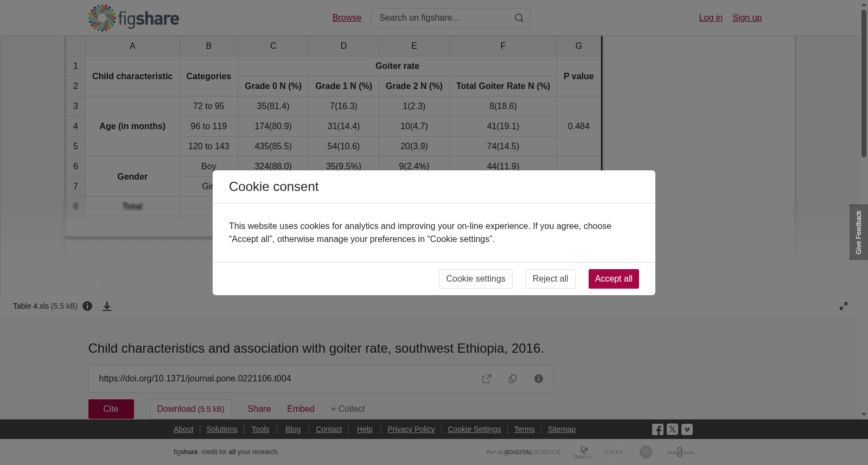Download the 5.5 kB file
This screenshot has width=868, height=465.
[x=191, y=409]
